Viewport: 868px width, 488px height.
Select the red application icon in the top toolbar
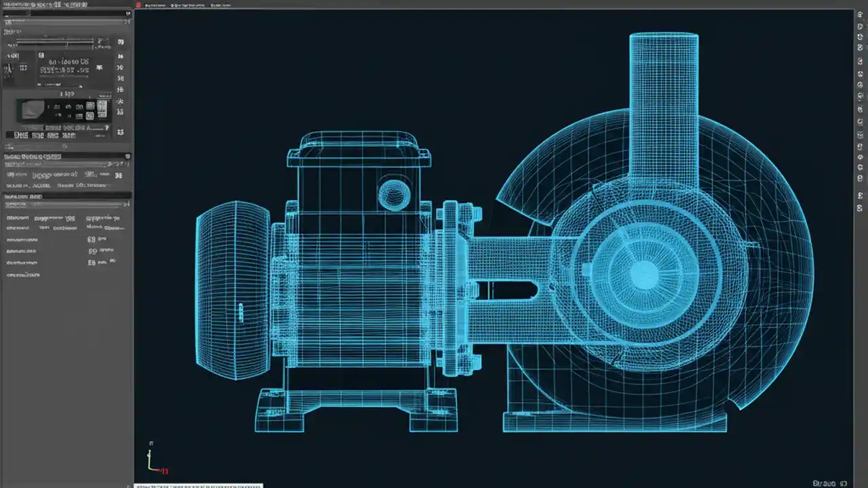(138, 5)
